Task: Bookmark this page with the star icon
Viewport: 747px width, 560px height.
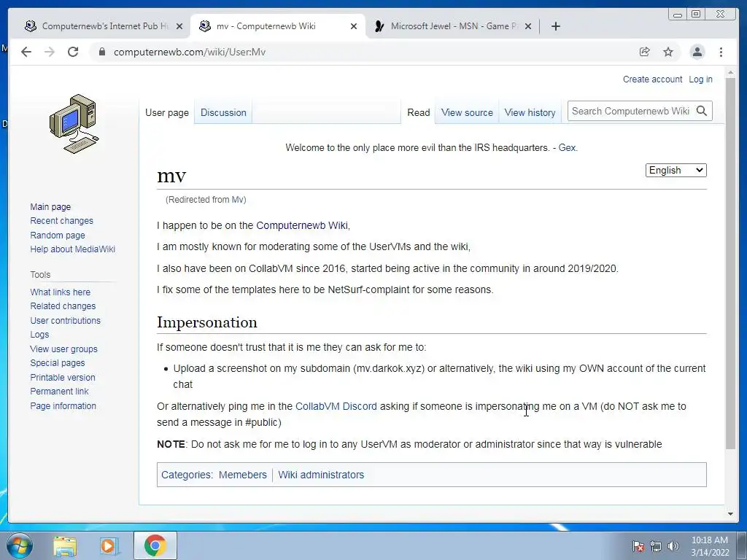Action: pyautogui.click(x=668, y=52)
